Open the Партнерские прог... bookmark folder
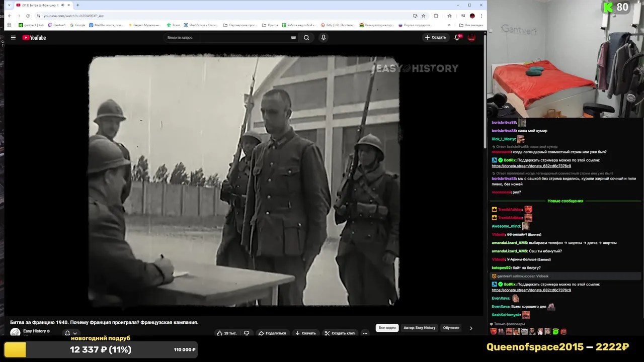The width and height of the screenshot is (644, 362). pyautogui.click(x=240, y=25)
